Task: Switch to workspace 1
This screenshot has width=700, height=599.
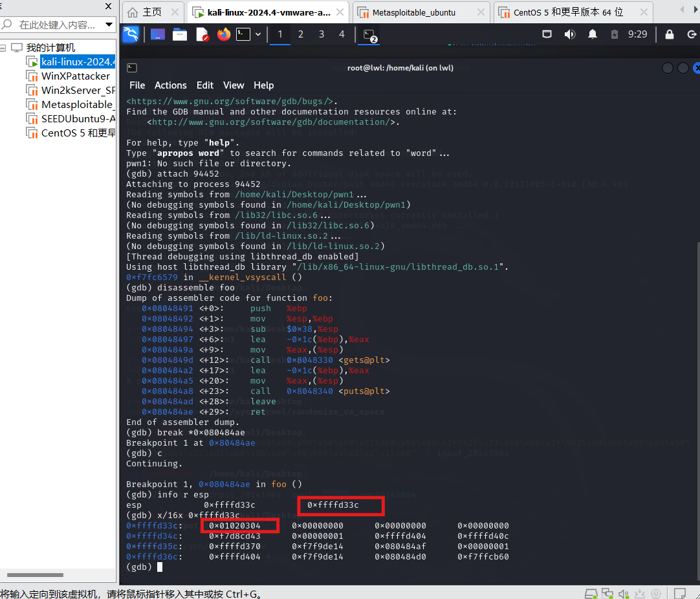Action: 280,34
